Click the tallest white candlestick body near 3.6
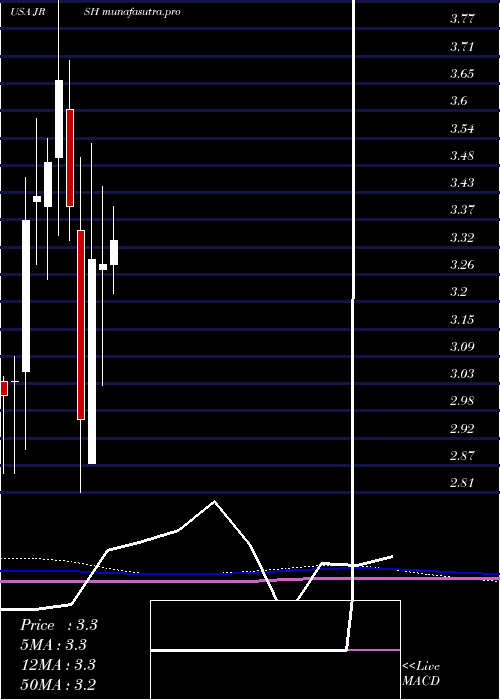Image resolution: width=500 pixels, height=700 pixels. pos(59,119)
